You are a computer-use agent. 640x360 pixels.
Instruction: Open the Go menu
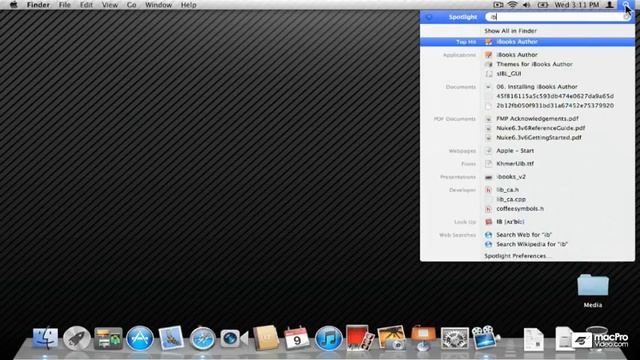(x=131, y=5)
